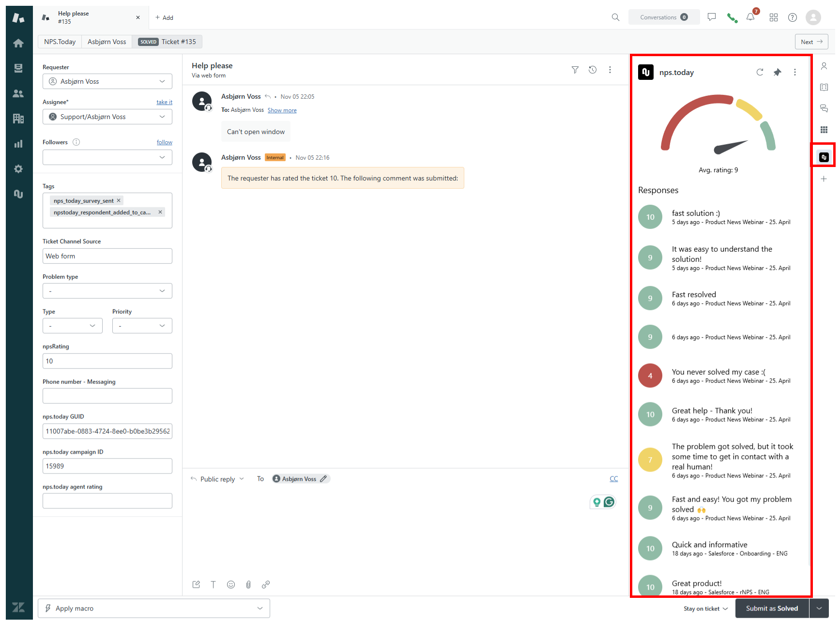The width and height of the screenshot is (840, 624).
Task: Click 'follow' to follow this ticket
Action: tap(164, 142)
